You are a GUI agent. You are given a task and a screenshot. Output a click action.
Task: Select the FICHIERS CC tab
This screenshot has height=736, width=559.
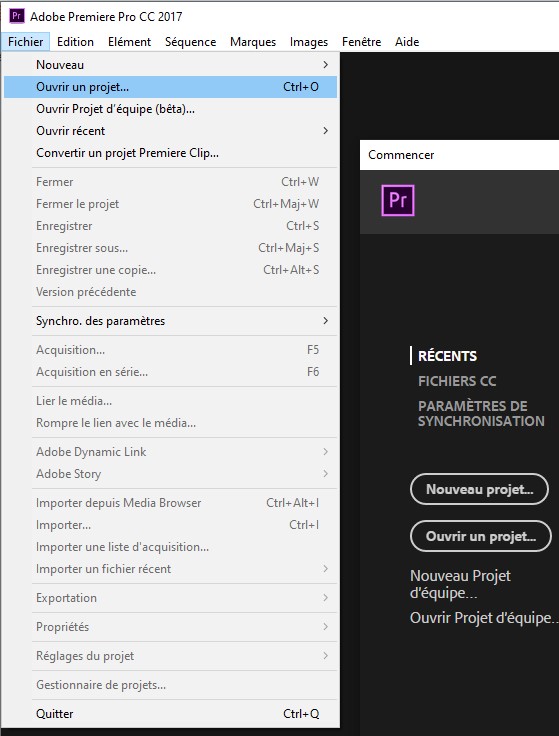[457, 381]
